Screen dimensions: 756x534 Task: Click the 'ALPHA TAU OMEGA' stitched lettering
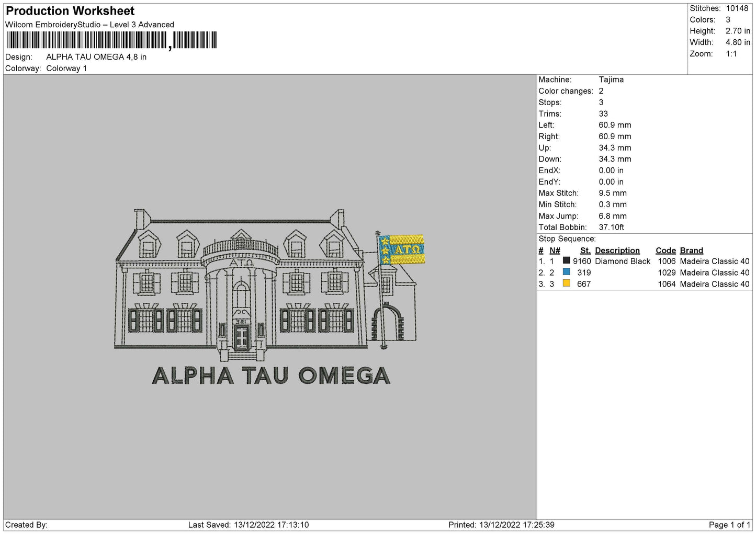click(x=271, y=376)
